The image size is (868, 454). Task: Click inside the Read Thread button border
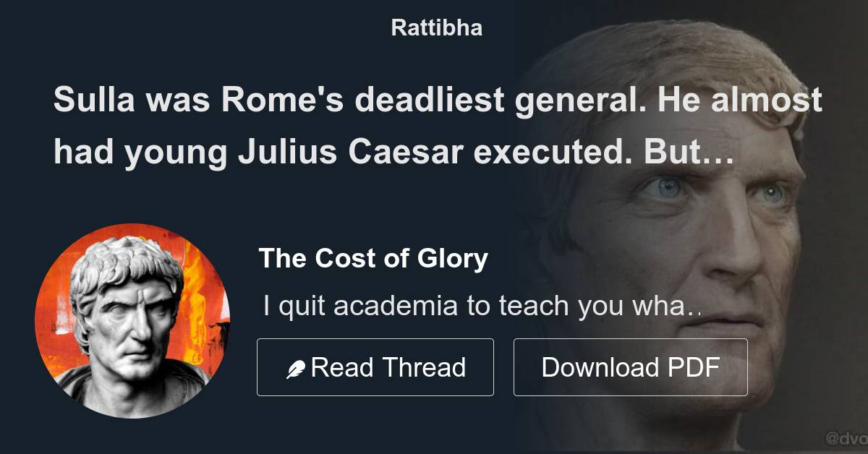click(x=375, y=367)
